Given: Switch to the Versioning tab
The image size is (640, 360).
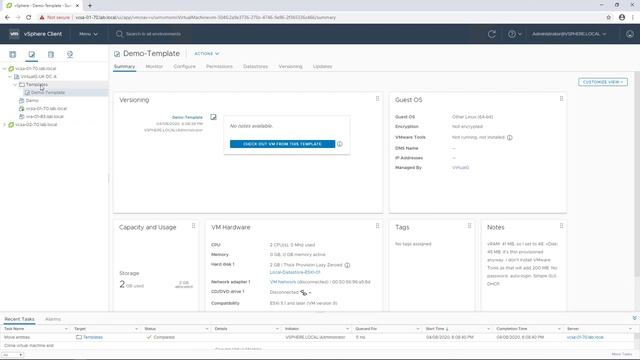Looking at the screenshot, I should pyautogui.click(x=290, y=67).
